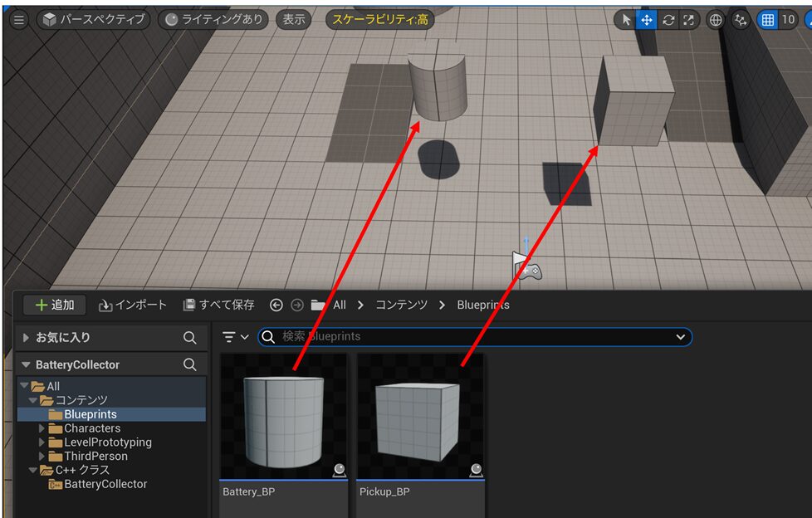Select the Battery_BP asset thumbnail
The height and width of the screenshot is (518, 812).
[x=284, y=417]
